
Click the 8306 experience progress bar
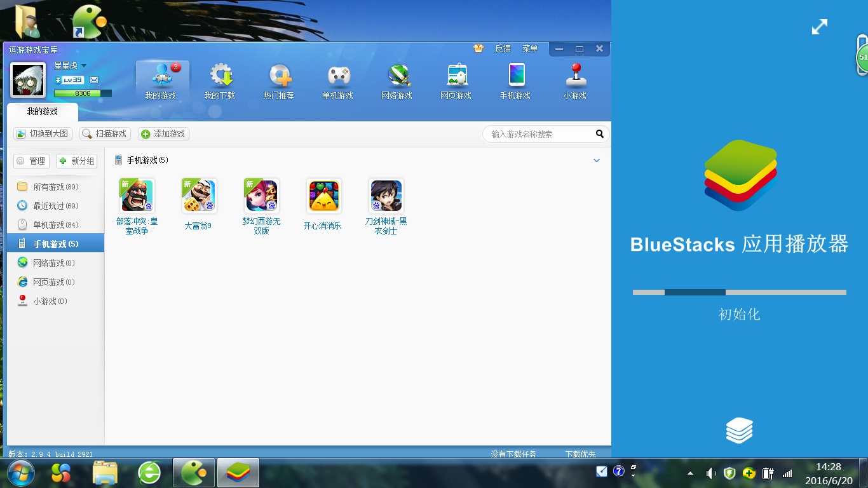[x=83, y=93]
